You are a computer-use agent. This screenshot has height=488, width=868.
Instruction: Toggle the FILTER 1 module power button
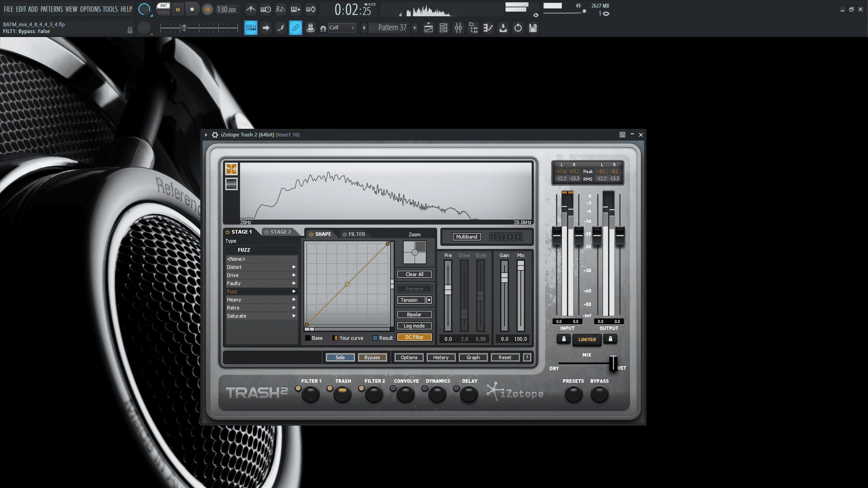[x=298, y=388]
